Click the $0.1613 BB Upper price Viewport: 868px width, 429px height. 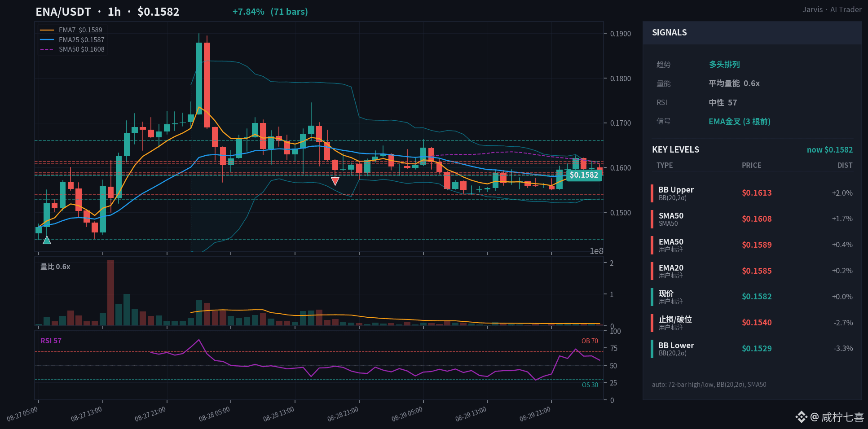(x=757, y=193)
